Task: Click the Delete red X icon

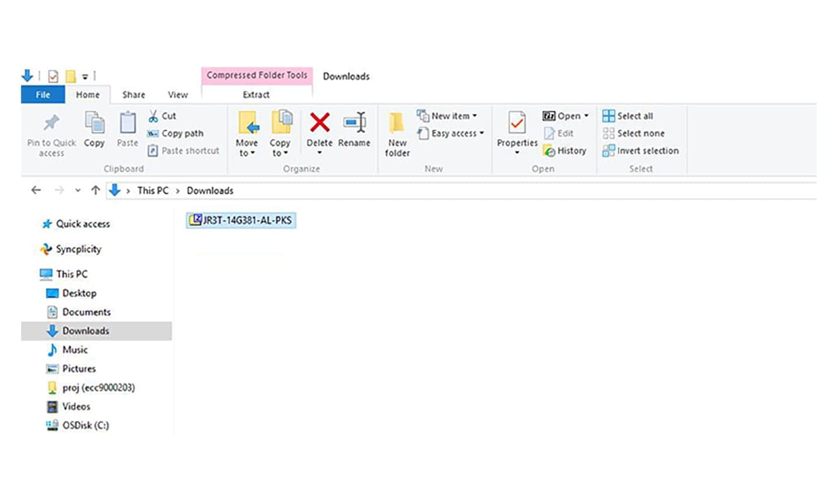Action: tap(319, 123)
